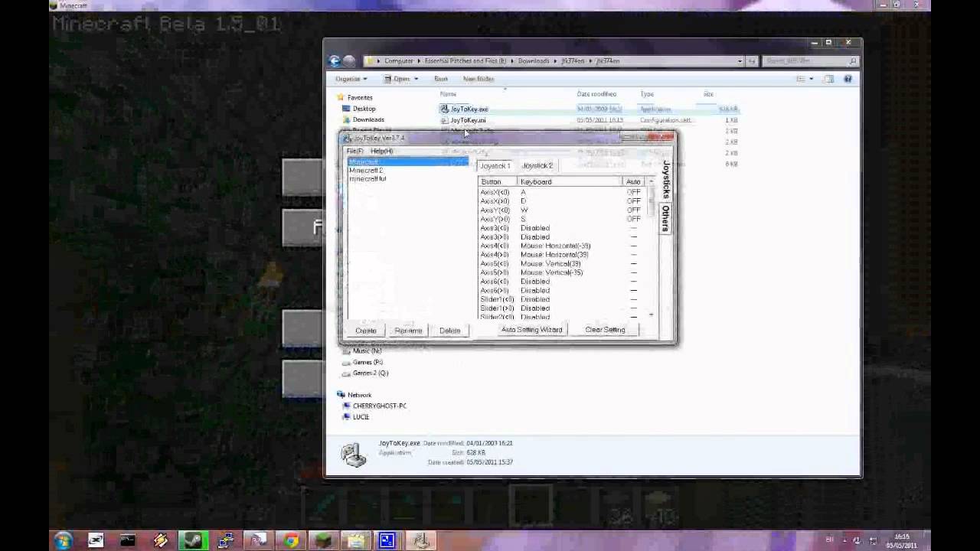Click the button list scrollbar down arrow

652,315
